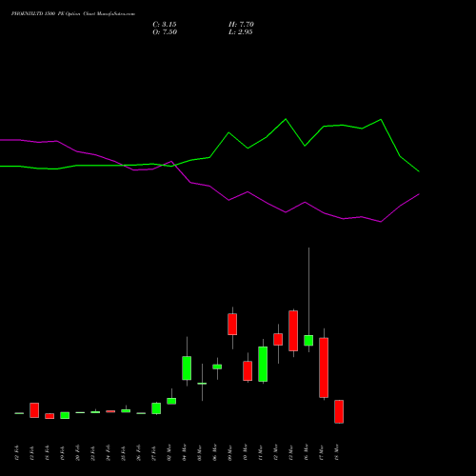Click the green candle with the tallest upper wick
476x476 pixels.
pos(308,340)
